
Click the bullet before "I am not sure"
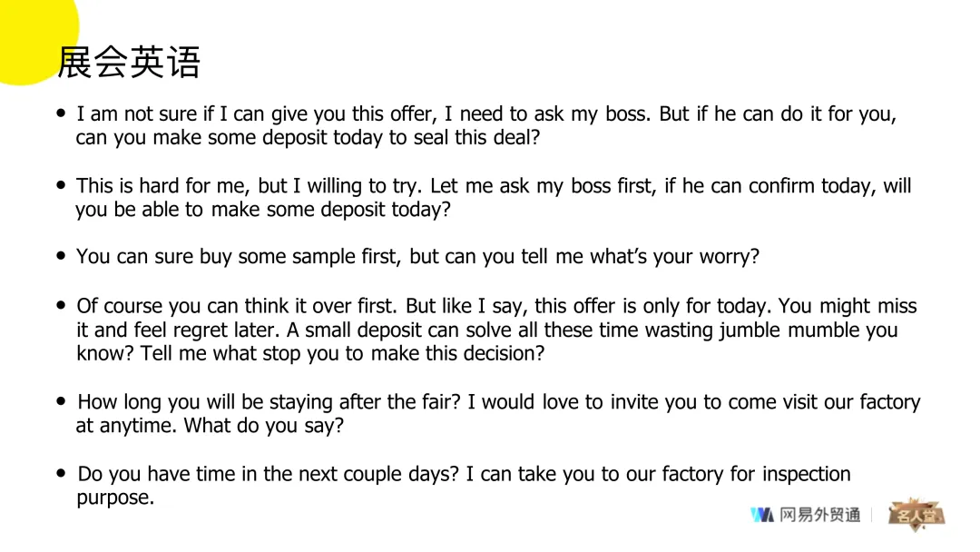coord(61,114)
